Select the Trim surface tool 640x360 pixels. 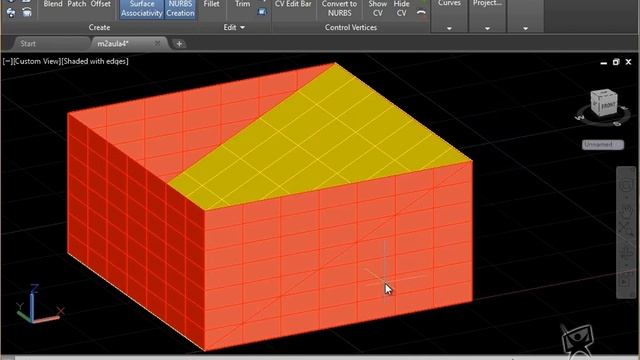pos(242,4)
